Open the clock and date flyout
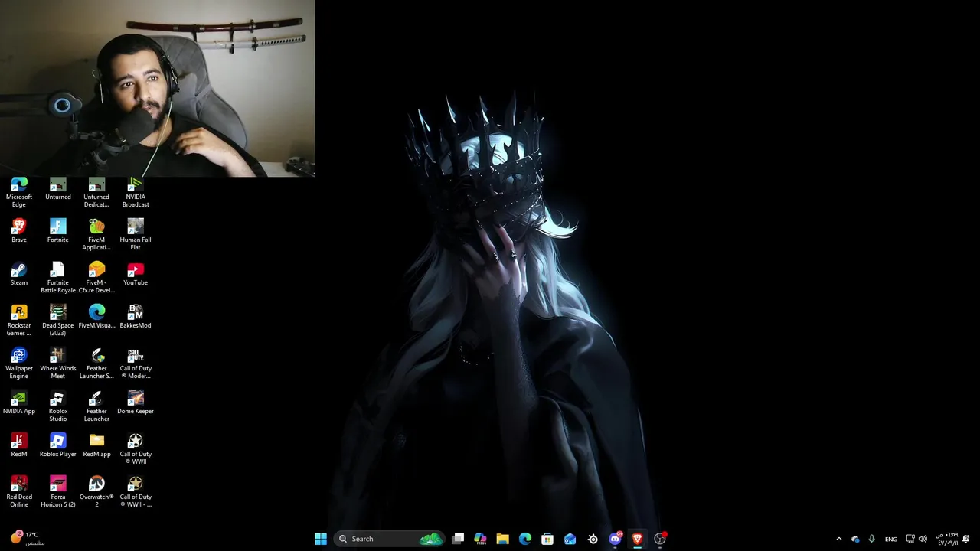This screenshot has width=980, height=551. click(947, 539)
